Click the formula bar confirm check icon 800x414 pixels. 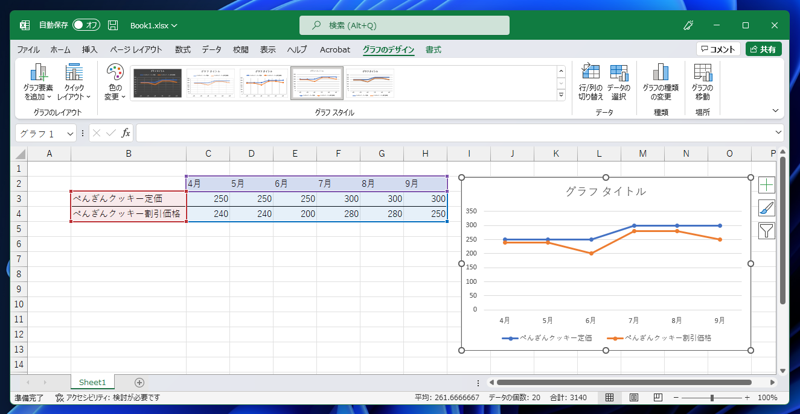pyautogui.click(x=111, y=133)
